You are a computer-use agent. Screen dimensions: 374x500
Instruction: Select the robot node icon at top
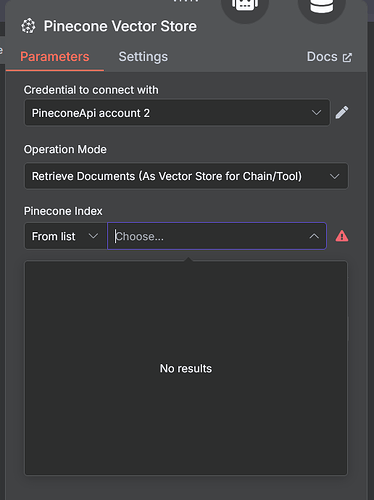click(x=245, y=7)
